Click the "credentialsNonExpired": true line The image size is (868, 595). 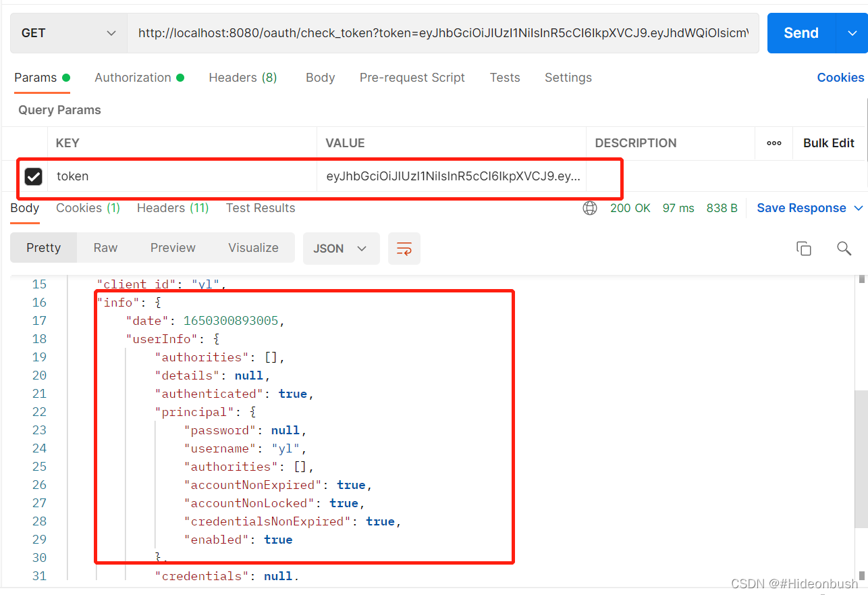[293, 521]
